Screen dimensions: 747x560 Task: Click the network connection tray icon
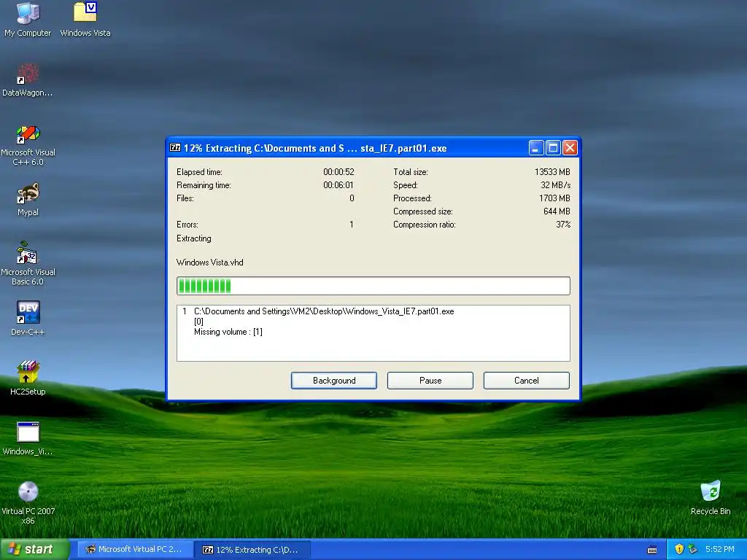[x=693, y=549]
